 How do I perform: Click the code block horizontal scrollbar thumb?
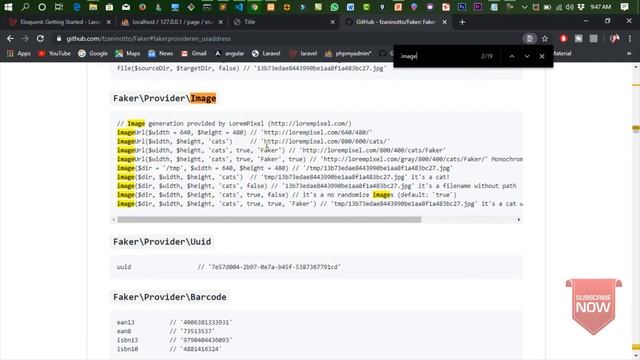(x=269, y=220)
